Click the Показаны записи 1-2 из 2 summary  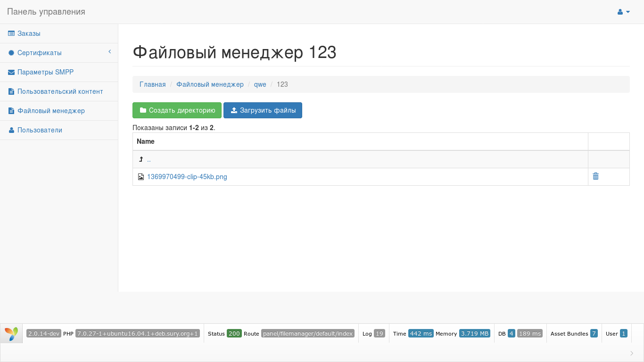tap(174, 127)
